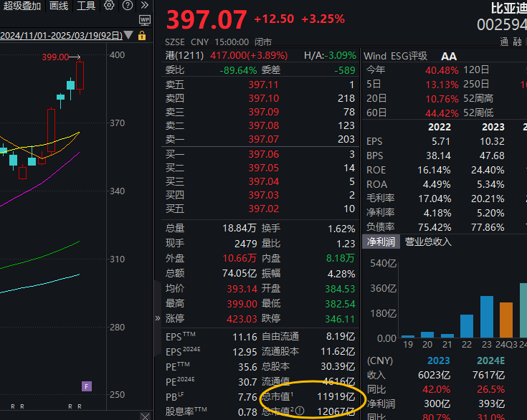Click the 今年 return 40.48%
527x420 pixels.
tap(442, 70)
